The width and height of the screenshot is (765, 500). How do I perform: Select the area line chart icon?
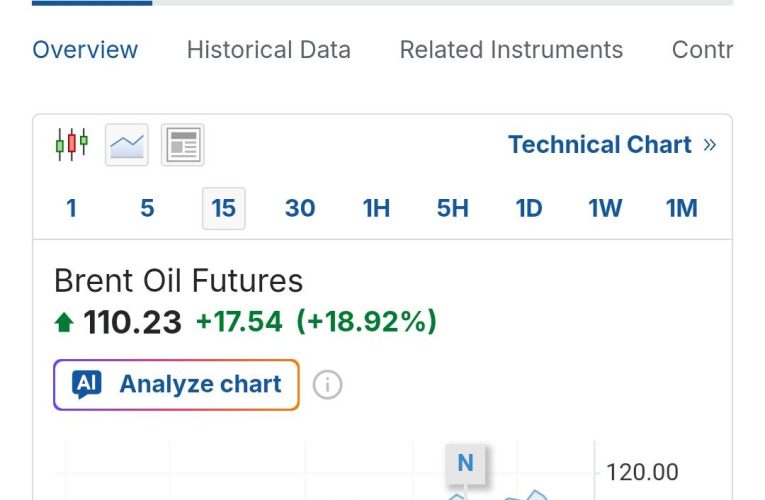[x=127, y=145]
